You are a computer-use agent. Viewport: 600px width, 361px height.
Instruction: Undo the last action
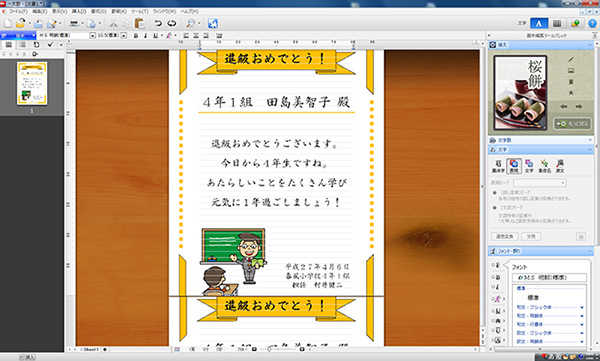click(x=158, y=23)
